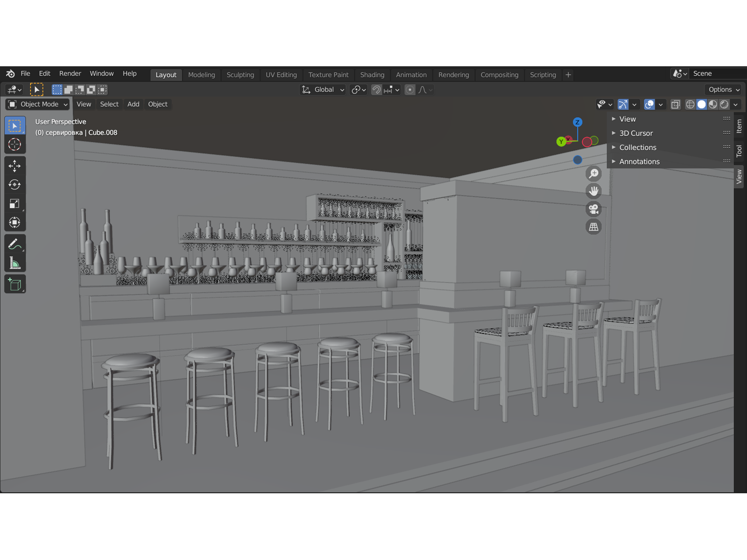Enable Rendered viewport shading
Image resolution: width=747 pixels, height=560 pixels.
pyautogui.click(x=724, y=105)
